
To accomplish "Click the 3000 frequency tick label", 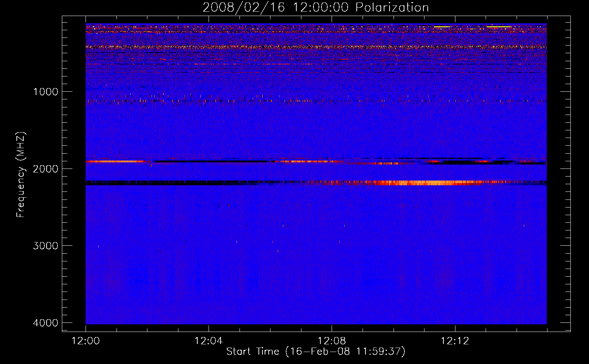I will tap(46, 246).
